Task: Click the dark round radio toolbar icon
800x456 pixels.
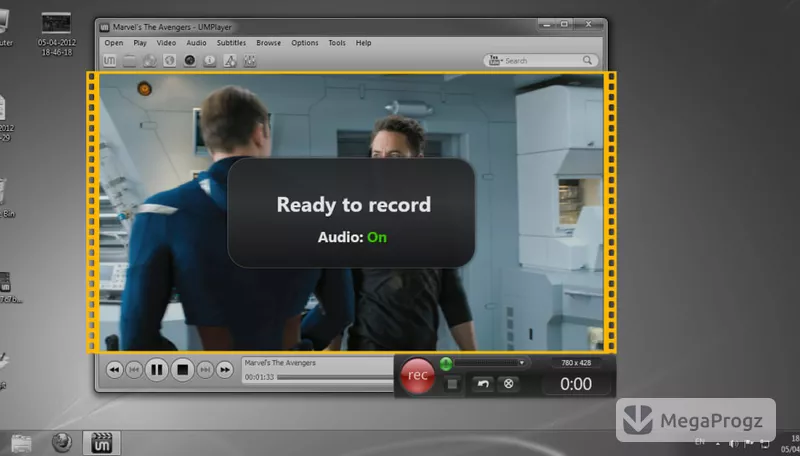Action: click(190, 61)
